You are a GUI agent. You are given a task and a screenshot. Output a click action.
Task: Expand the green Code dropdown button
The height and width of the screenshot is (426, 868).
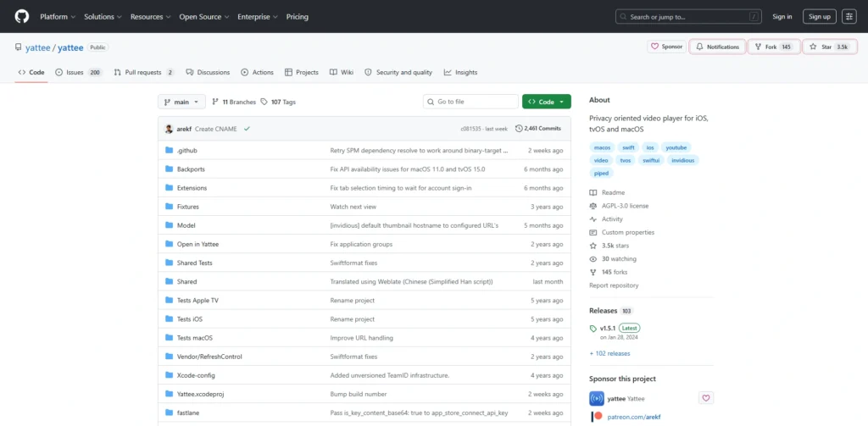(x=547, y=102)
